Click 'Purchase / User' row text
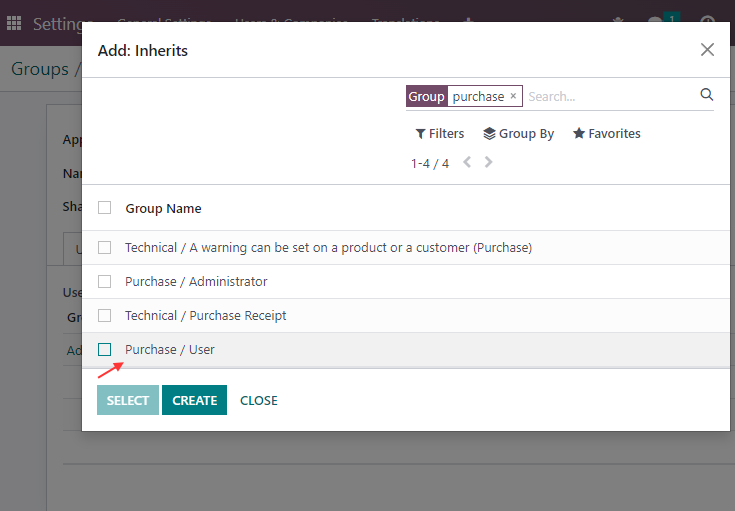Viewport: 735px width, 511px height. click(170, 350)
